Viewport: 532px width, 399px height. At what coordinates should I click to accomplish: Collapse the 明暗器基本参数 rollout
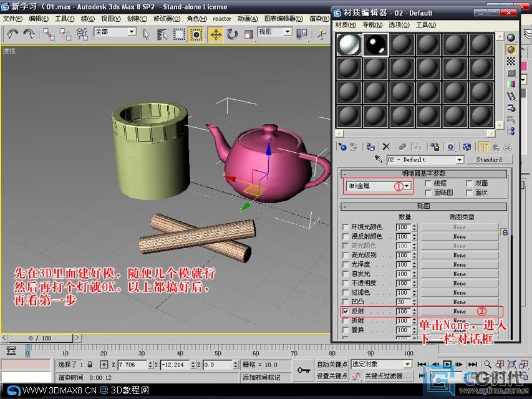(x=423, y=173)
